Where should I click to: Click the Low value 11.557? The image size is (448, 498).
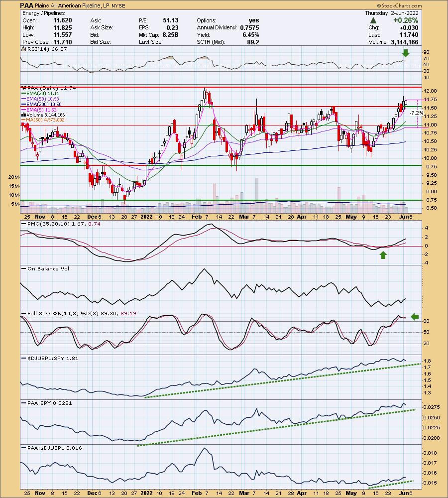click(62, 35)
